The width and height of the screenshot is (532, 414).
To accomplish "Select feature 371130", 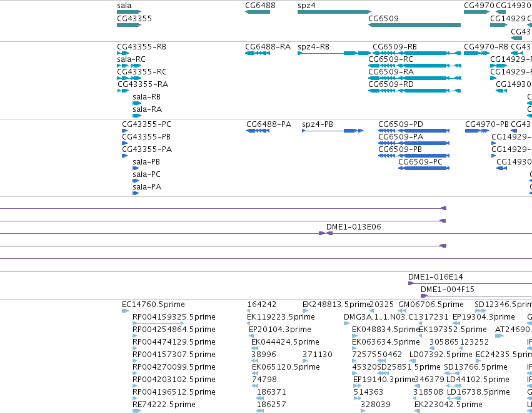I will pyautogui.click(x=305, y=361).
